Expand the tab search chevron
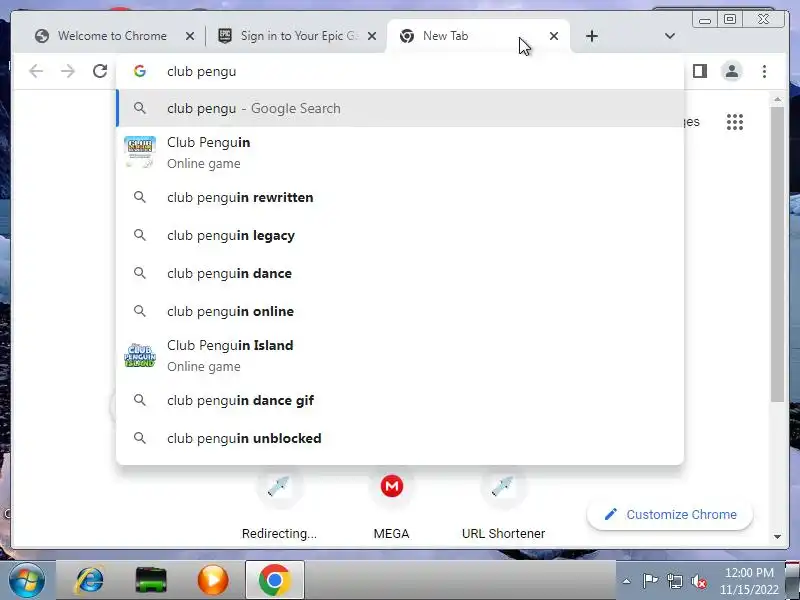The image size is (800, 600). click(670, 36)
